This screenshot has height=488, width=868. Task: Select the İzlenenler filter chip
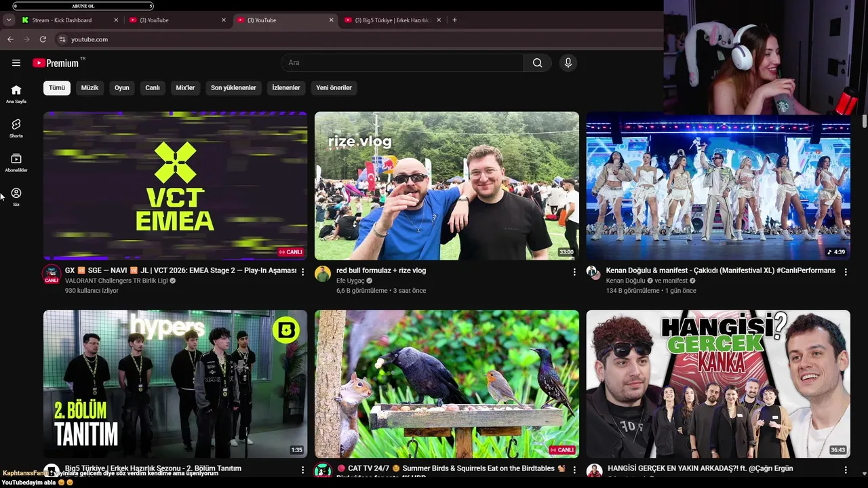click(286, 87)
